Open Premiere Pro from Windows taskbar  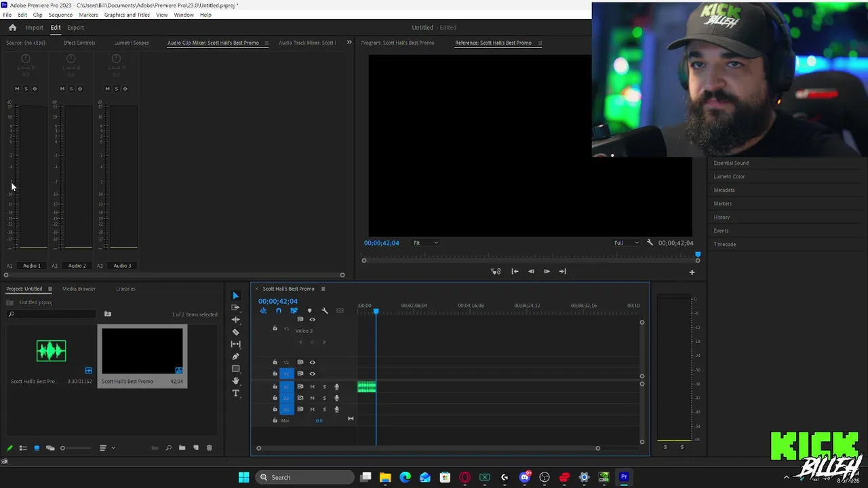[x=624, y=477]
